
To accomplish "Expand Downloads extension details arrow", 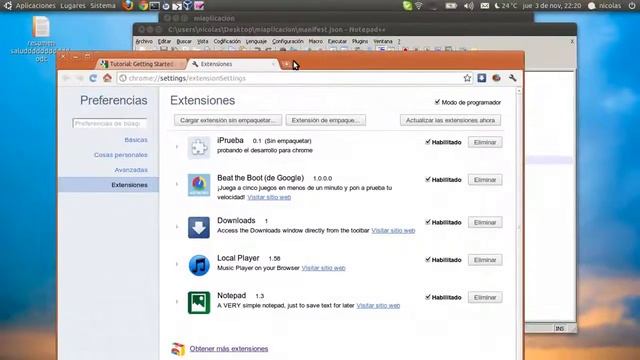I will click(177, 227).
